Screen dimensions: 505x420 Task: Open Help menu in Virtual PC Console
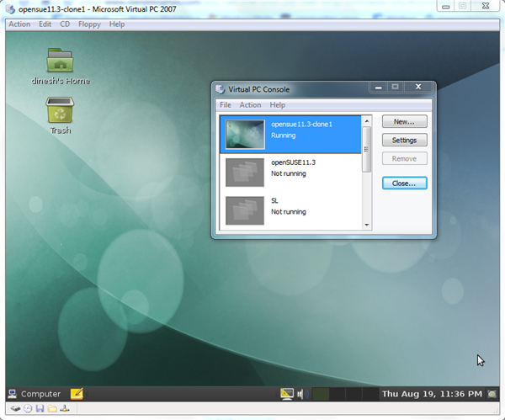pyautogui.click(x=277, y=105)
